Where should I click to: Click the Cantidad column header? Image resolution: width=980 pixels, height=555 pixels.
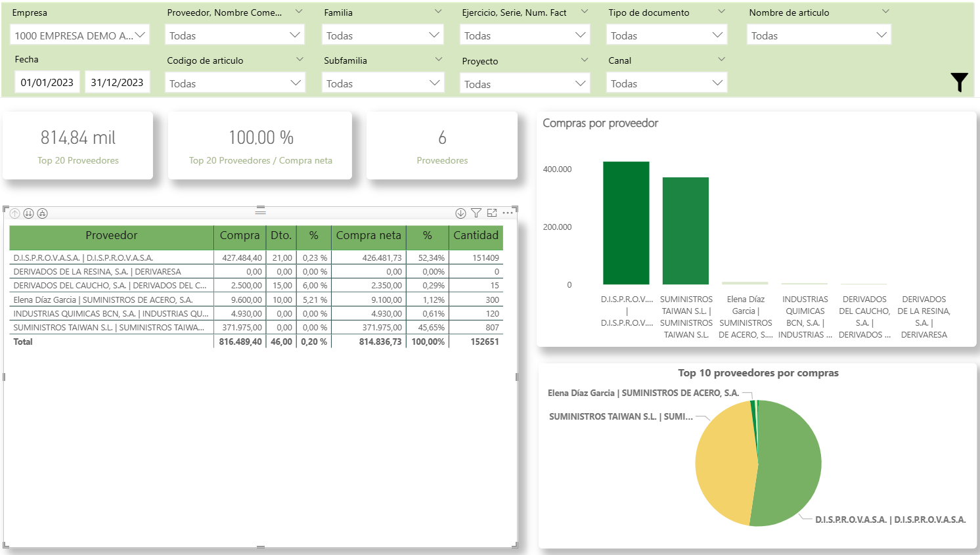[x=476, y=236]
